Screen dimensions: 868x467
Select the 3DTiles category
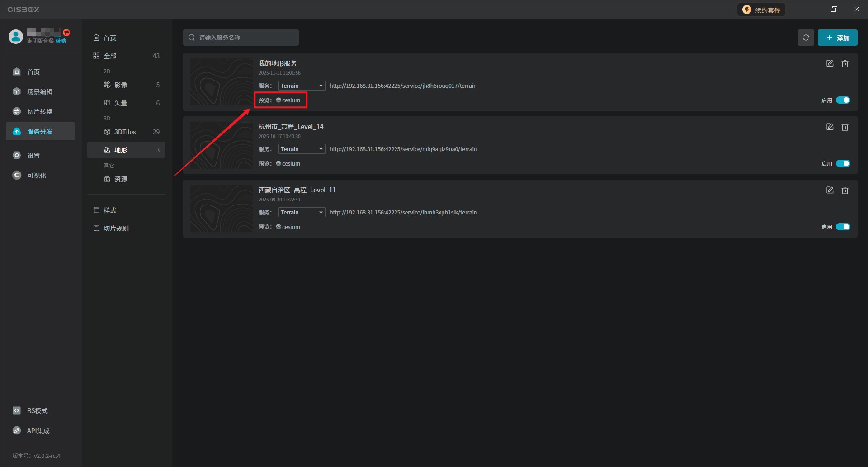coord(125,132)
